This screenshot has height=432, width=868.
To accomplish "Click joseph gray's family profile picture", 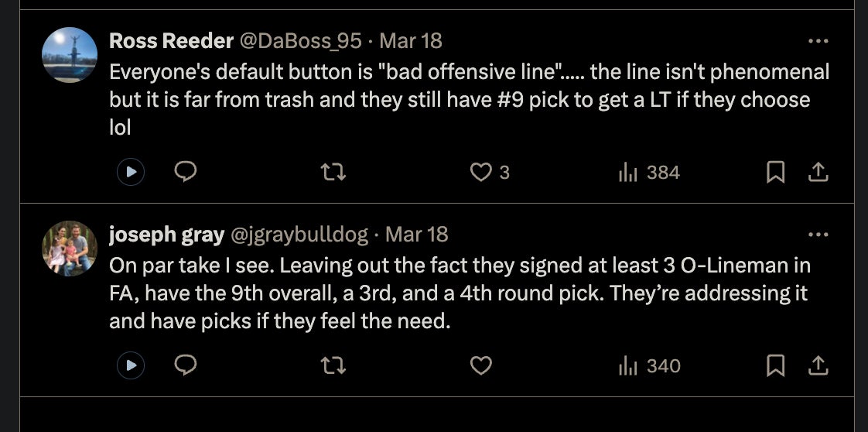I will pyautogui.click(x=70, y=249).
